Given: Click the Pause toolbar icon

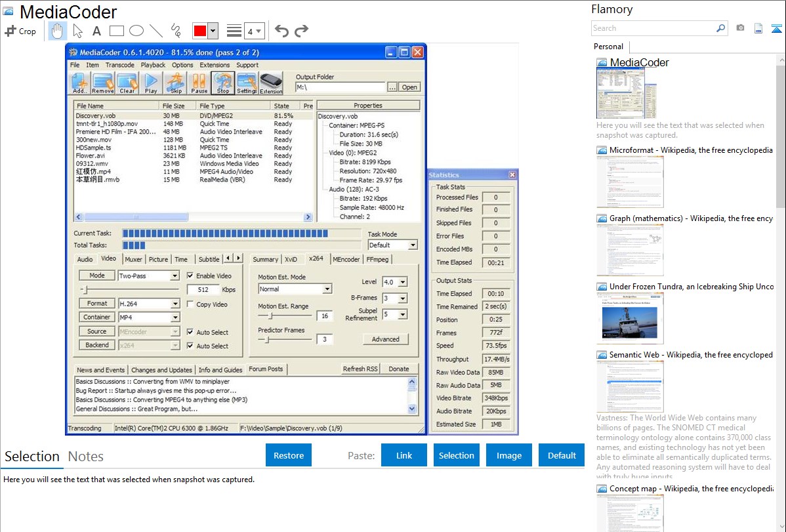Looking at the screenshot, I should 199,83.
